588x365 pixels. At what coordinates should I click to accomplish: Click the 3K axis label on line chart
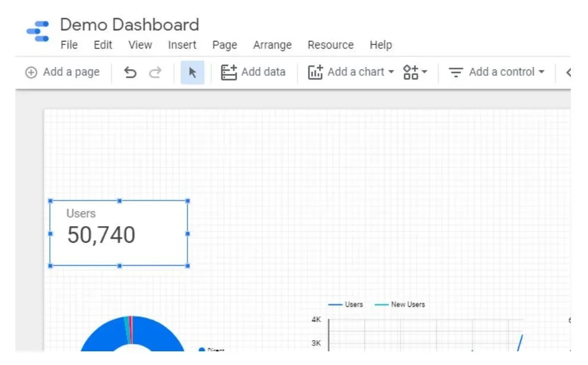pyautogui.click(x=316, y=343)
